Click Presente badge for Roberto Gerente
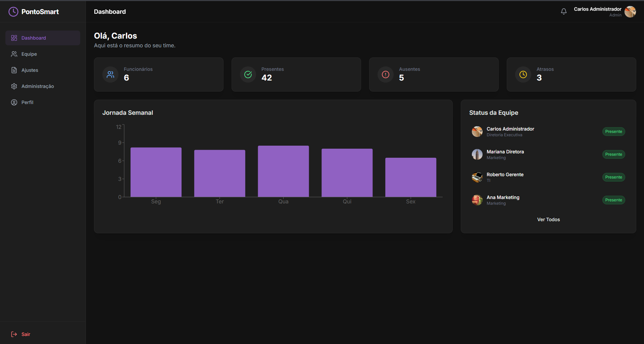The image size is (644, 344). coord(613,177)
